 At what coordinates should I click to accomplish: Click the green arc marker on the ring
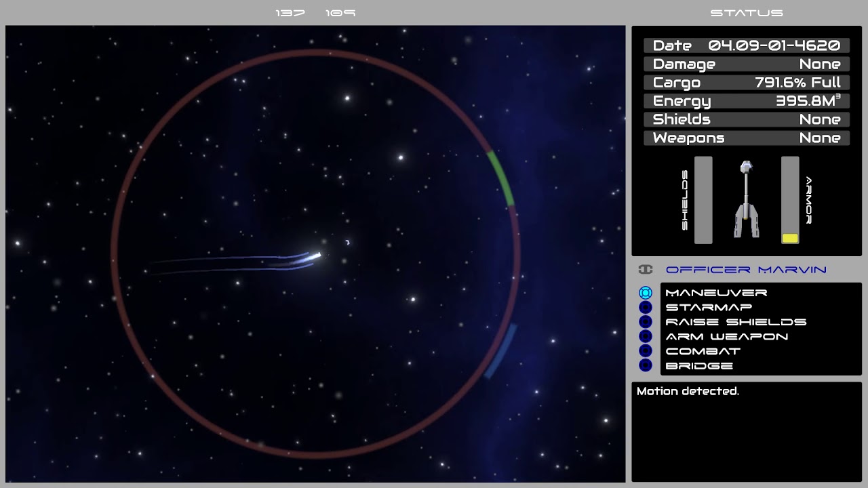tap(500, 178)
